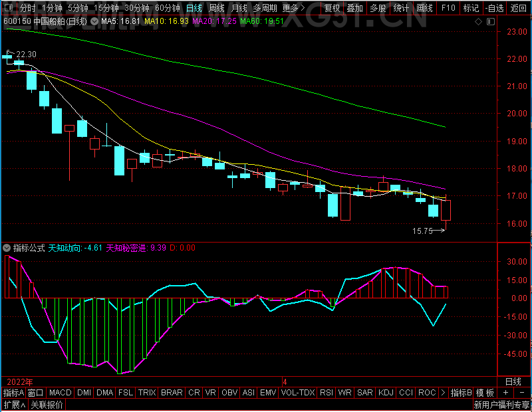Select the 15分钟 period
532x412 pixels.
pyautogui.click(x=106, y=8)
